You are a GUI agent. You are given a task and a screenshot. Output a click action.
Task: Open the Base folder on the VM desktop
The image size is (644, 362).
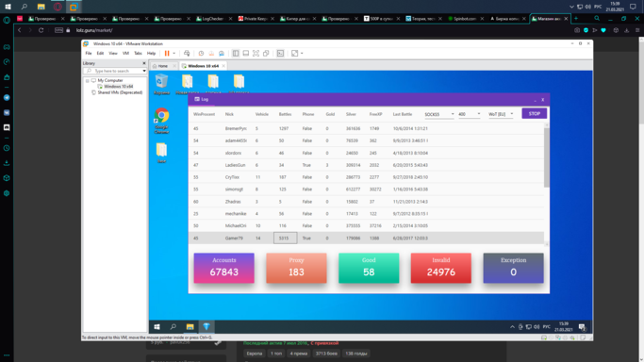(x=161, y=153)
